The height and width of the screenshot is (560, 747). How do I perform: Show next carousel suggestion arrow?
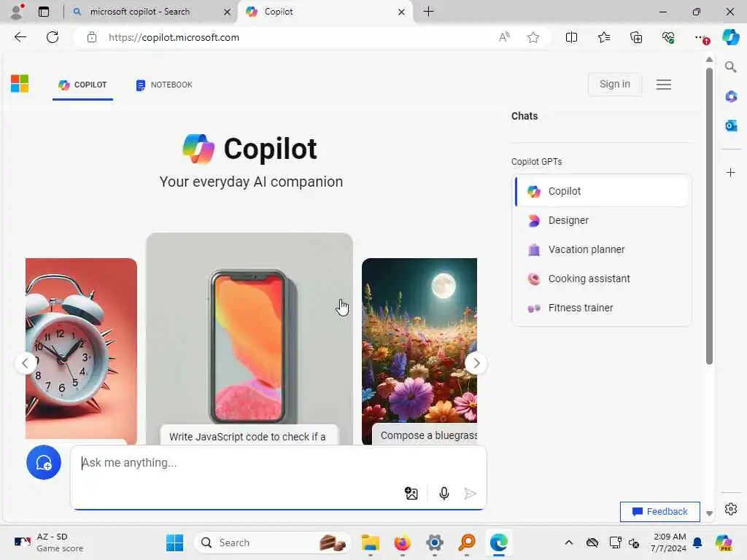(x=476, y=363)
